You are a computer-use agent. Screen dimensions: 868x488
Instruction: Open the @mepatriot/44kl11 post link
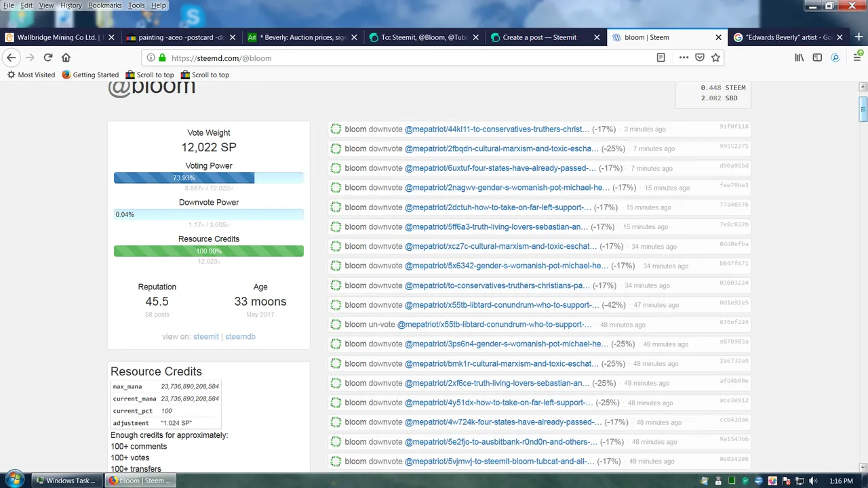pyautogui.click(x=497, y=129)
